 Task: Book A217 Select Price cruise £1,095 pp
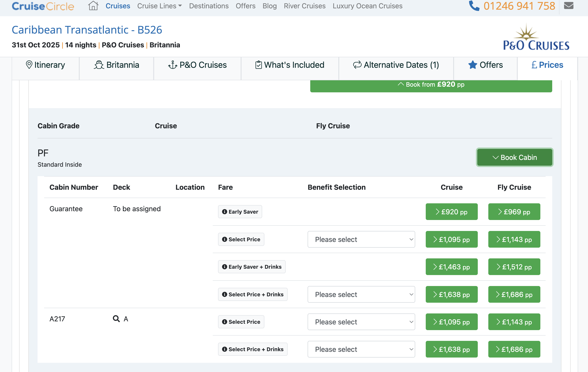[x=451, y=322]
